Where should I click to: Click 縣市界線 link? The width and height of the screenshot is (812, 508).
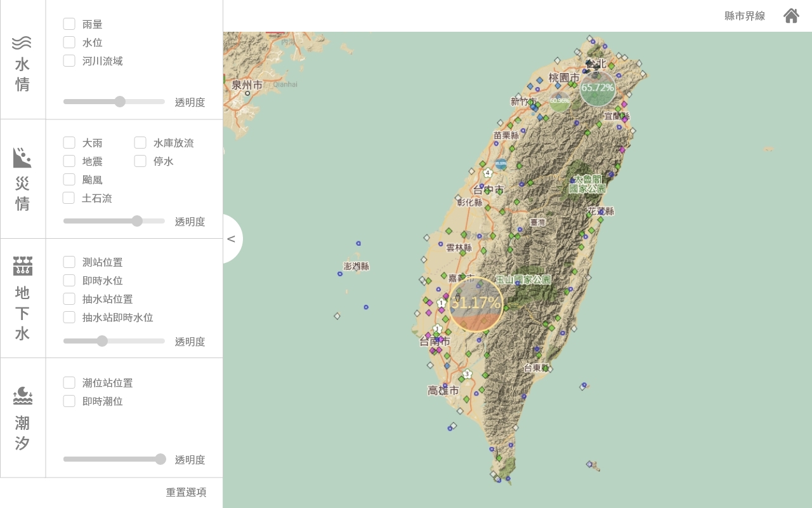[x=745, y=16]
